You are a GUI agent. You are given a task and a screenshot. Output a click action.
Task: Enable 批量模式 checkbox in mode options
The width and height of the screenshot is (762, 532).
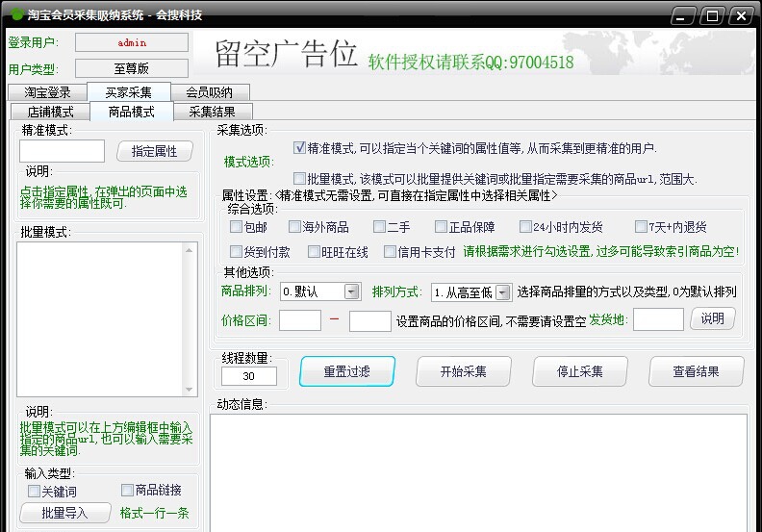point(299,178)
